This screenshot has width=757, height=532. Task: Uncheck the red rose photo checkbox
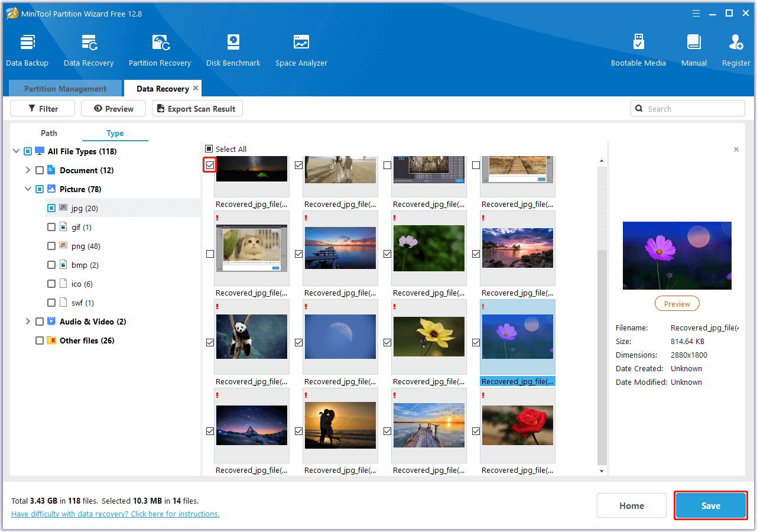tap(476, 432)
